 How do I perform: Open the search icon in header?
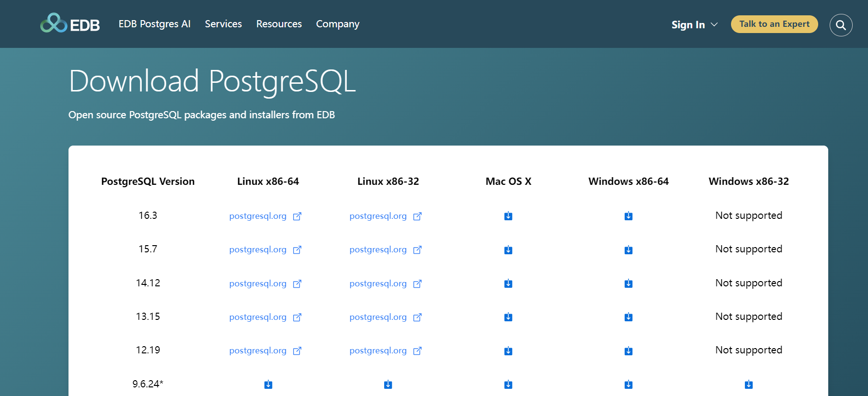click(x=841, y=25)
